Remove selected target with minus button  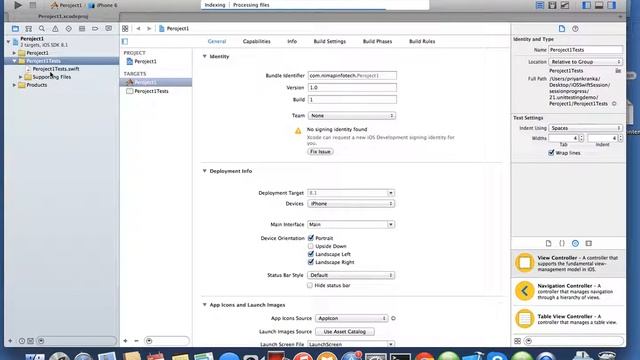[x=136, y=341]
